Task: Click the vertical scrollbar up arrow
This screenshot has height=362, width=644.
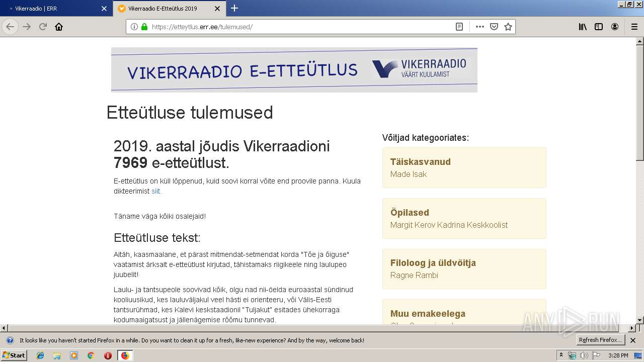Action: [639, 41]
